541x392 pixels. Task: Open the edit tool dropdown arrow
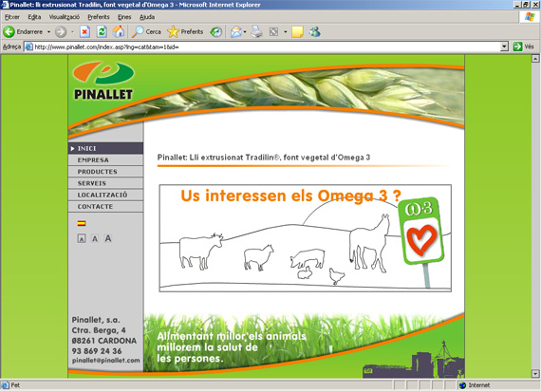[286, 31]
